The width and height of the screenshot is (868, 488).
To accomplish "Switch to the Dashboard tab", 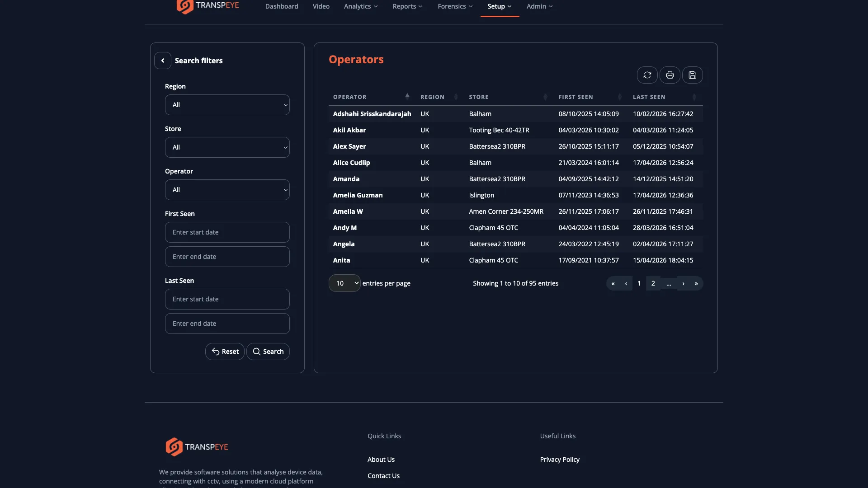I will (281, 6).
